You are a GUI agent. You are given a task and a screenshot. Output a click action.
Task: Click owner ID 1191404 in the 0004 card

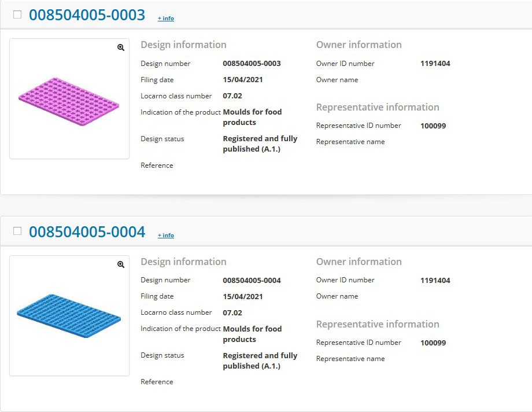(x=435, y=281)
